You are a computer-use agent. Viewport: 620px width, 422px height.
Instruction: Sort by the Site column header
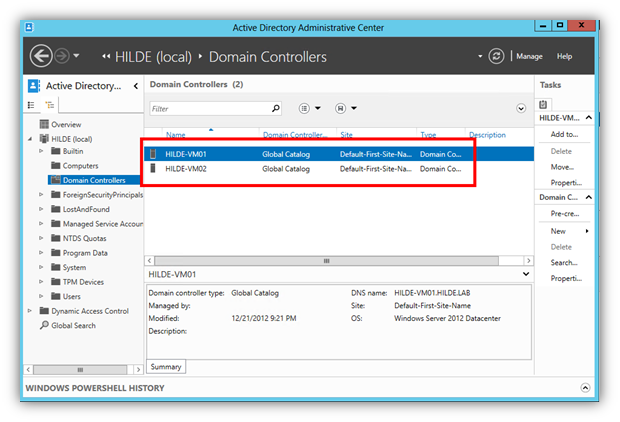(346, 135)
